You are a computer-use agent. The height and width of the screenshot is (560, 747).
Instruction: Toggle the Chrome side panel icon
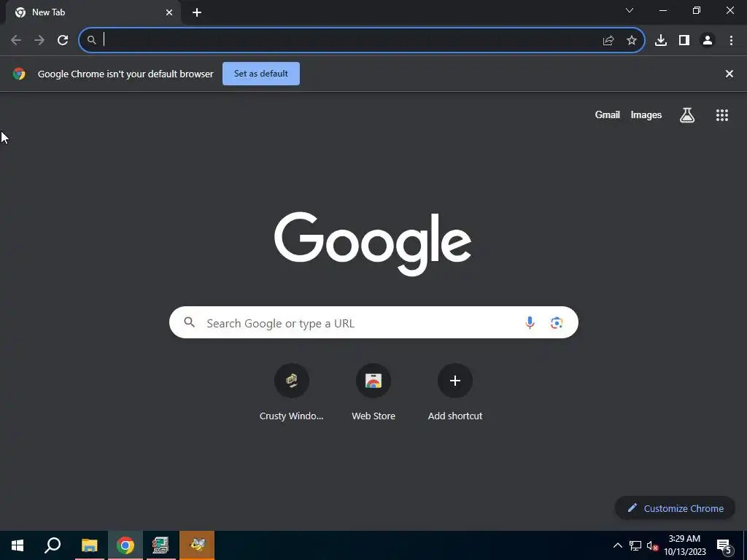684,40
